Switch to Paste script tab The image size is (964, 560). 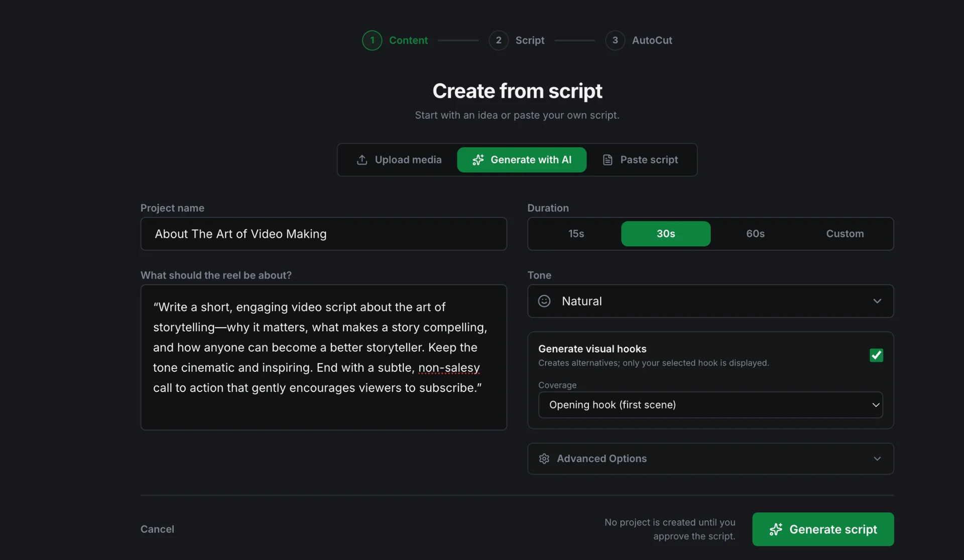point(640,160)
